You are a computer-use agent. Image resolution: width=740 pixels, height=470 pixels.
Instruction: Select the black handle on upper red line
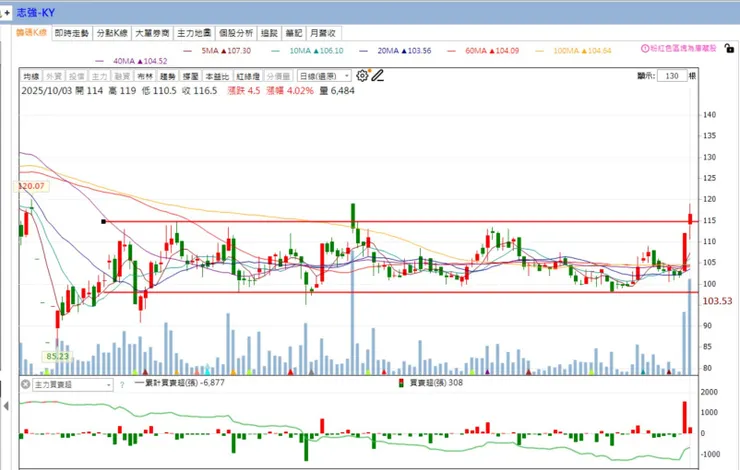coord(103,221)
